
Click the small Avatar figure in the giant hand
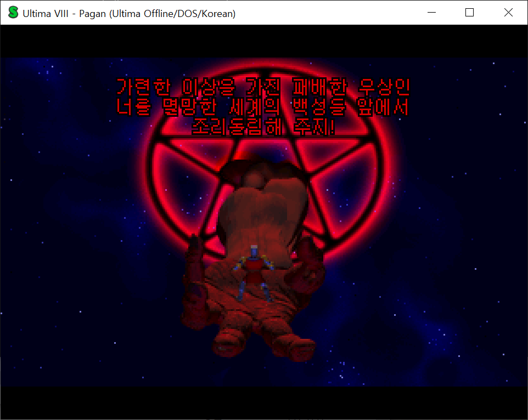pyautogui.click(x=254, y=273)
